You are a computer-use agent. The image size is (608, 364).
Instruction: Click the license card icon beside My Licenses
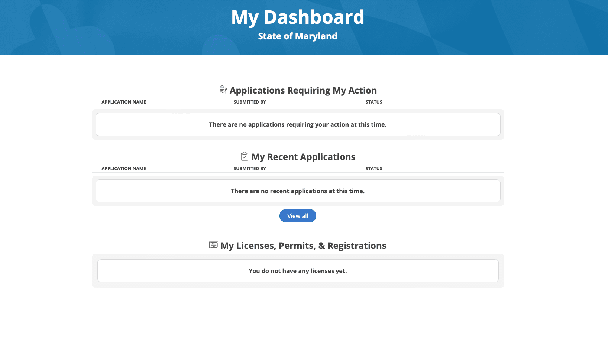pos(214,245)
